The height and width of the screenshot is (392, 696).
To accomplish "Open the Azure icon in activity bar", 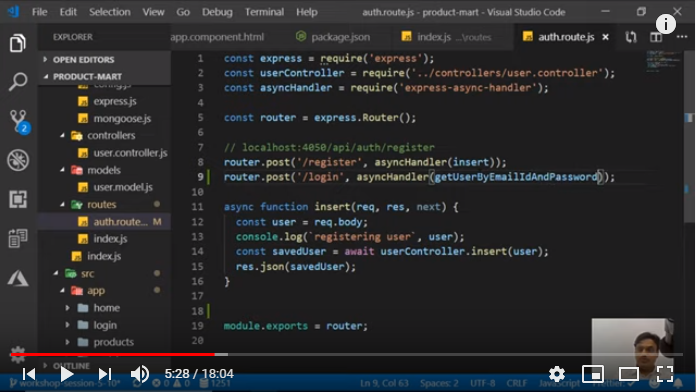I will coord(18,278).
